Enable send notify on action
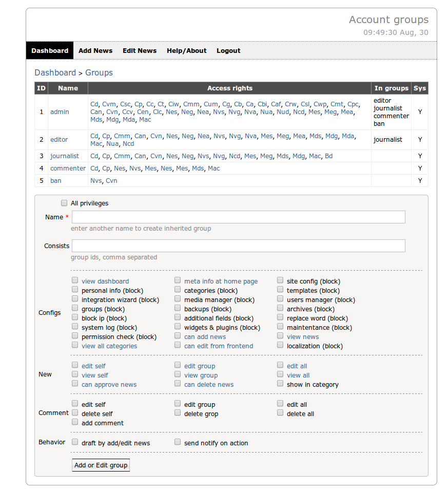Screen dimensions: 448x489 pyautogui.click(x=178, y=442)
